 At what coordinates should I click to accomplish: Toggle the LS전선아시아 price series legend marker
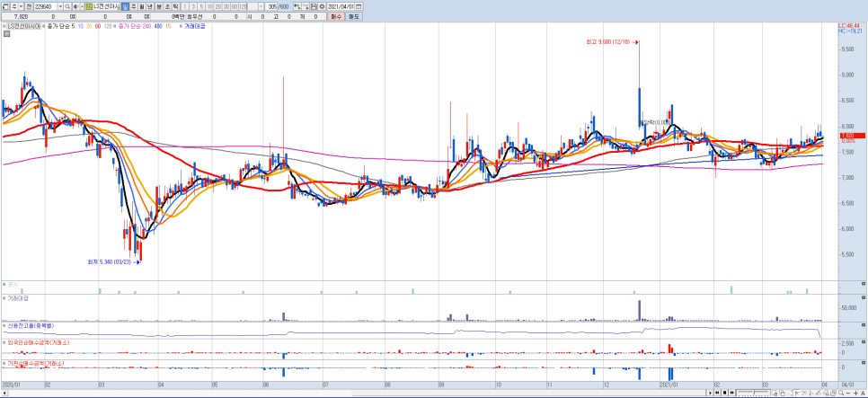[x=4, y=26]
